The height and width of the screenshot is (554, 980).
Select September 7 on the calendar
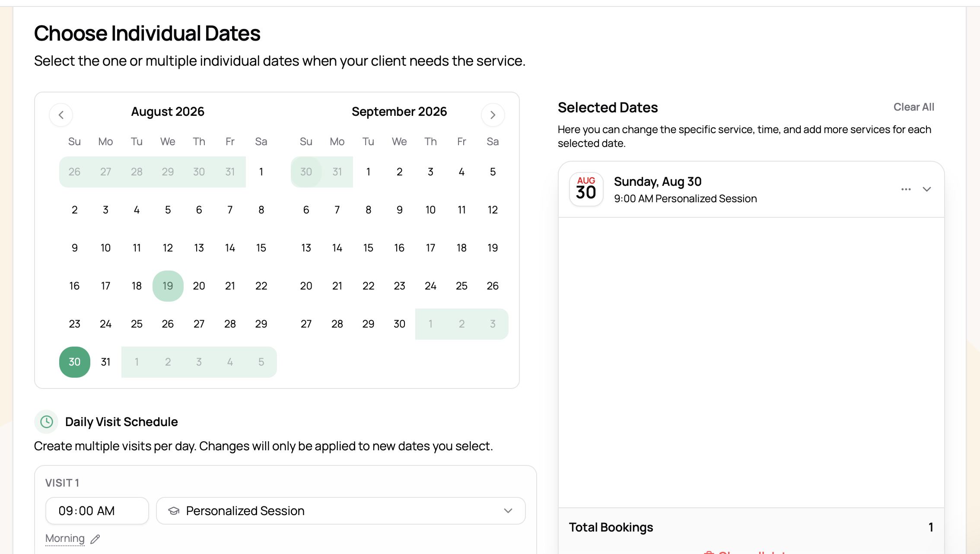(x=337, y=210)
